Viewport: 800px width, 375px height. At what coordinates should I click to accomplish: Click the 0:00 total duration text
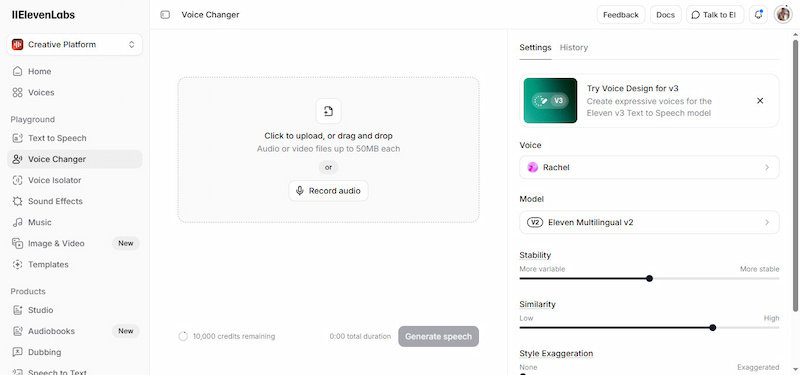click(360, 336)
